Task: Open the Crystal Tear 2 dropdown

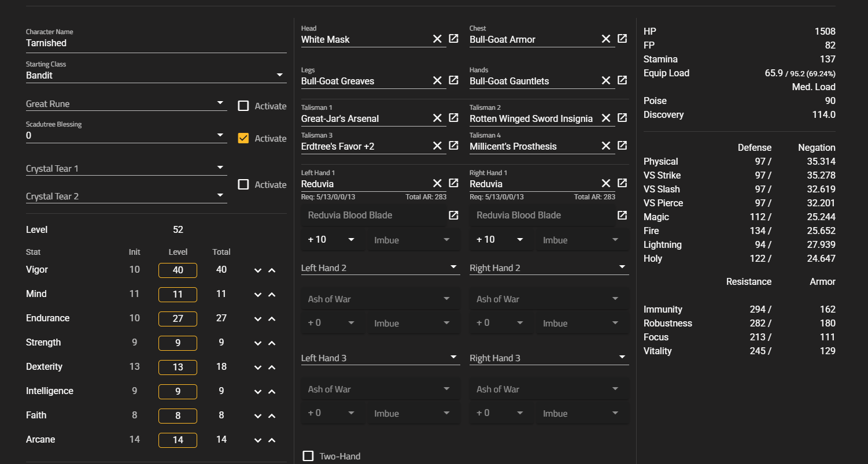Action: pyautogui.click(x=127, y=196)
